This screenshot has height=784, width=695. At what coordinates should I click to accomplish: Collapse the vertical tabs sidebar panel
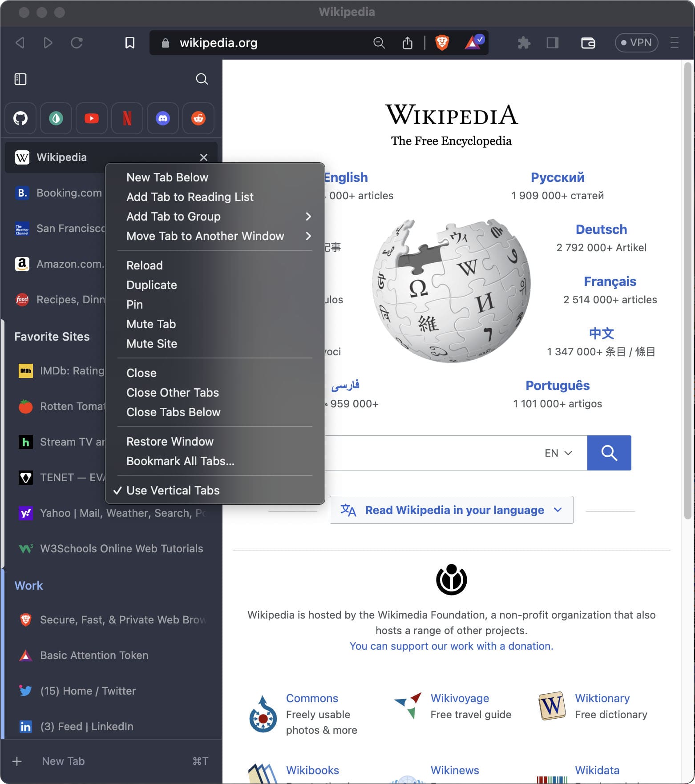[20, 79]
